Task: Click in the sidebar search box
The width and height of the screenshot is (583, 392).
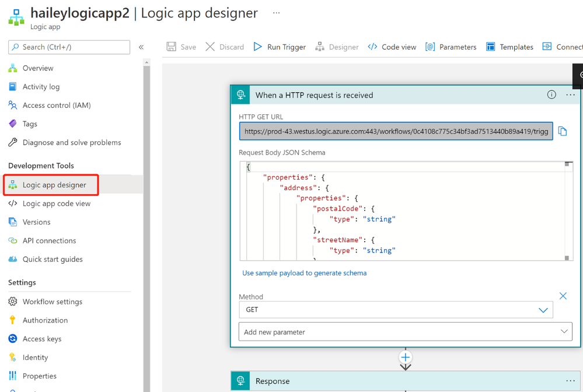Action: (x=69, y=47)
